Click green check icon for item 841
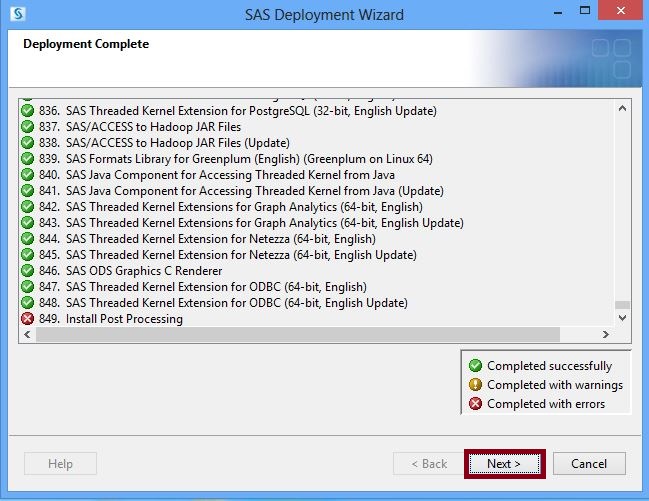 pos(27,191)
